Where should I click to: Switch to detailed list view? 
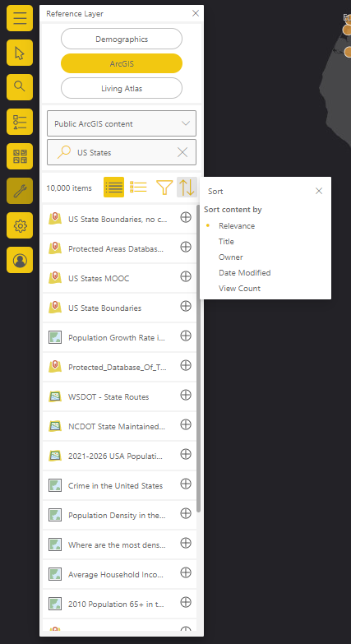coord(138,187)
